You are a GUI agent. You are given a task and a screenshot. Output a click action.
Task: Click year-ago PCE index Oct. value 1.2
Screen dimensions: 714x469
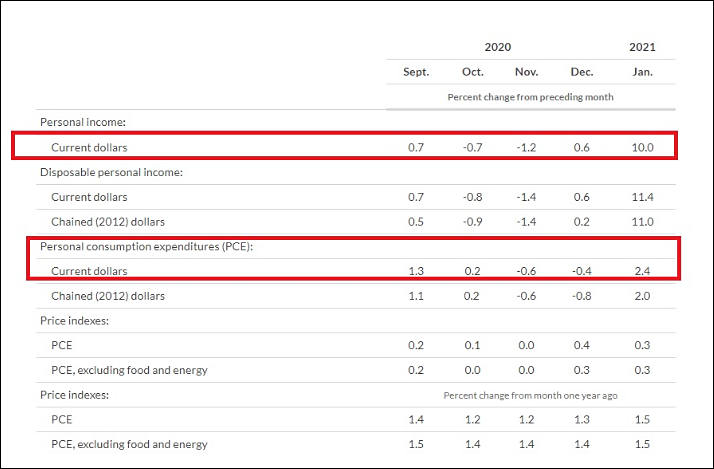coord(472,419)
